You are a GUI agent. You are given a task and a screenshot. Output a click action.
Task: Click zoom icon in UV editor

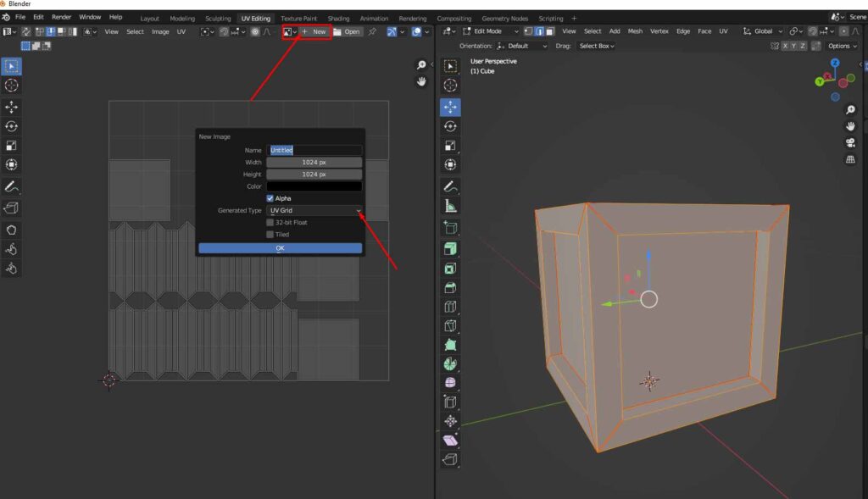coord(421,65)
